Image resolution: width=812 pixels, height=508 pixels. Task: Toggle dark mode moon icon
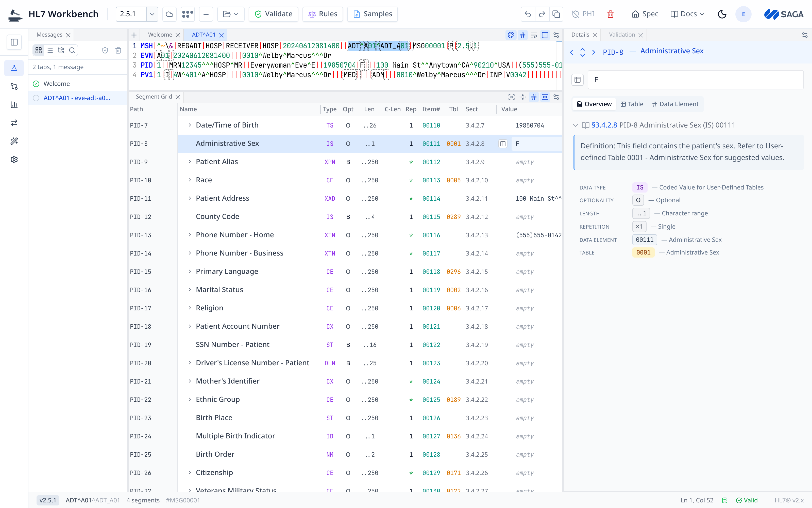coord(722,14)
